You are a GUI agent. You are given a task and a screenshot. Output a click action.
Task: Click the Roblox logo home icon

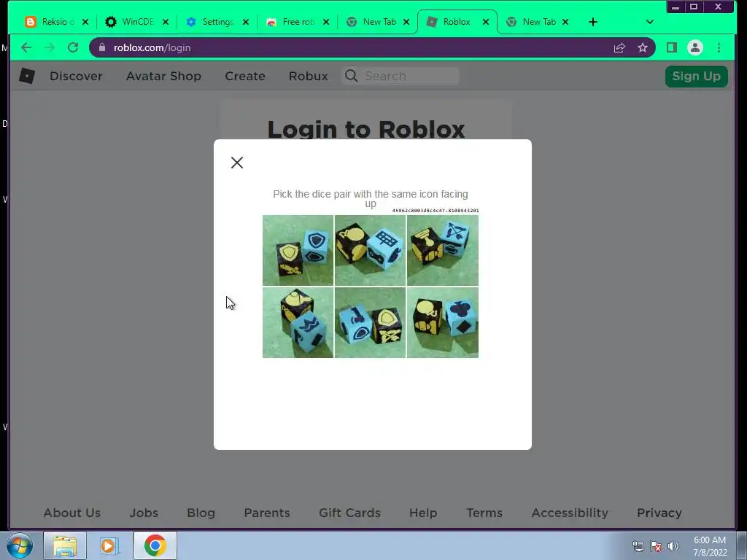coord(27,76)
